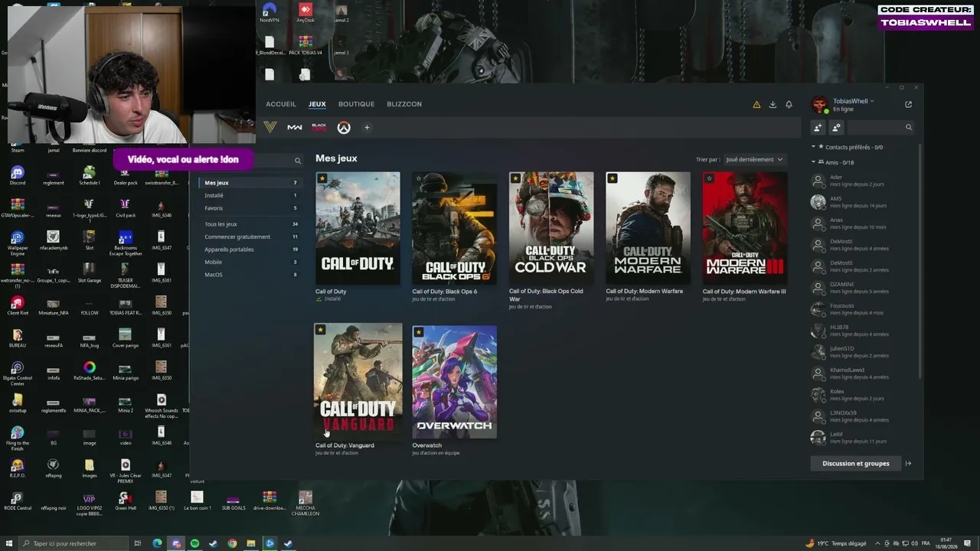The width and height of the screenshot is (980, 551).
Task: Open Elgato Control Center desktop icon
Action: click(x=18, y=372)
